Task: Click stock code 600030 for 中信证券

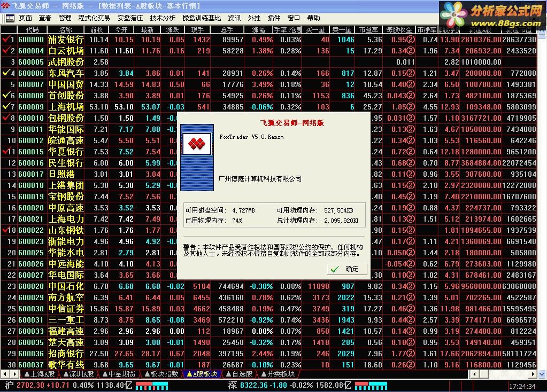Action: coord(31,309)
